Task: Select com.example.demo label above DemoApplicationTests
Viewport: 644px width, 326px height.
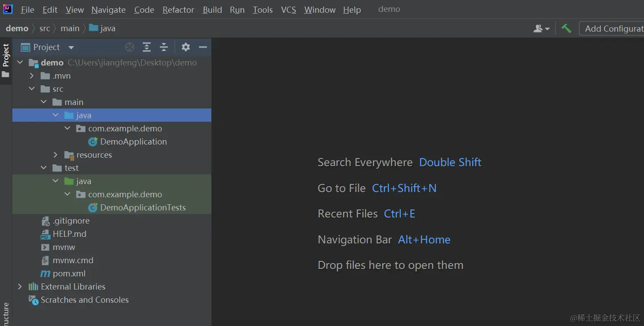Action: coord(125,195)
